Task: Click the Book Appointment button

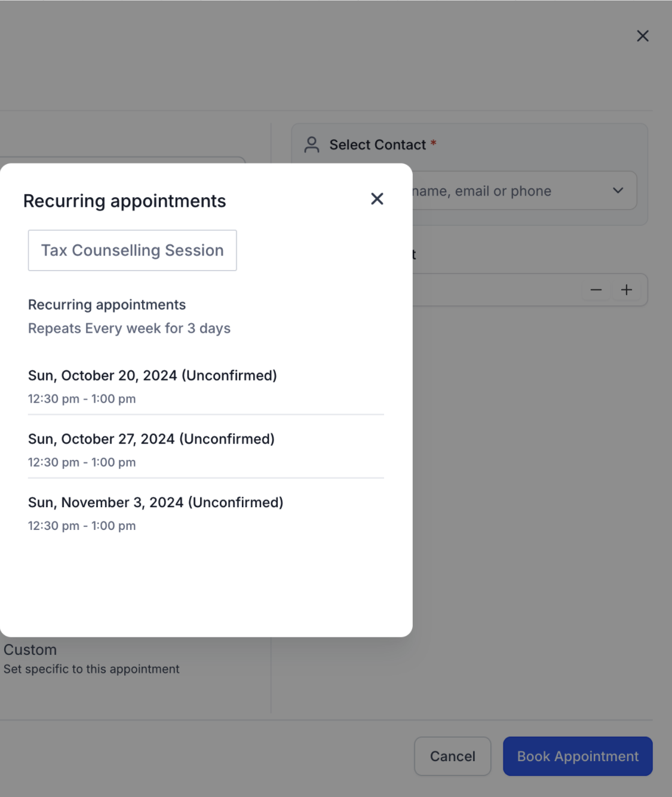Action: [x=578, y=756]
